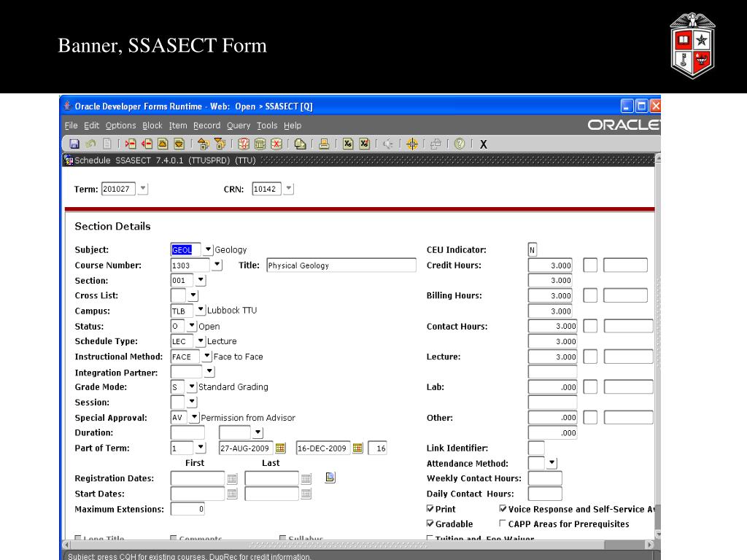Open the Query menu

[x=239, y=125]
